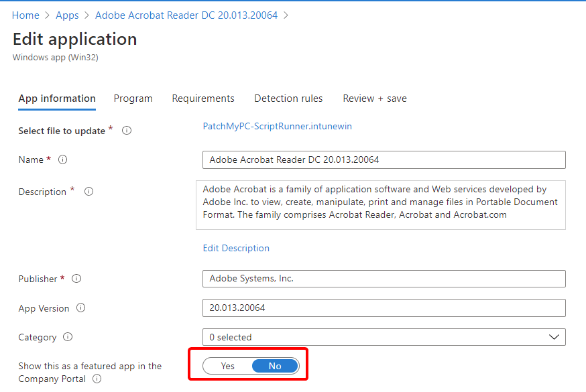Click the Edit Description link
Image resolution: width=586 pixels, height=392 pixels.
pyautogui.click(x=236, y=248)
